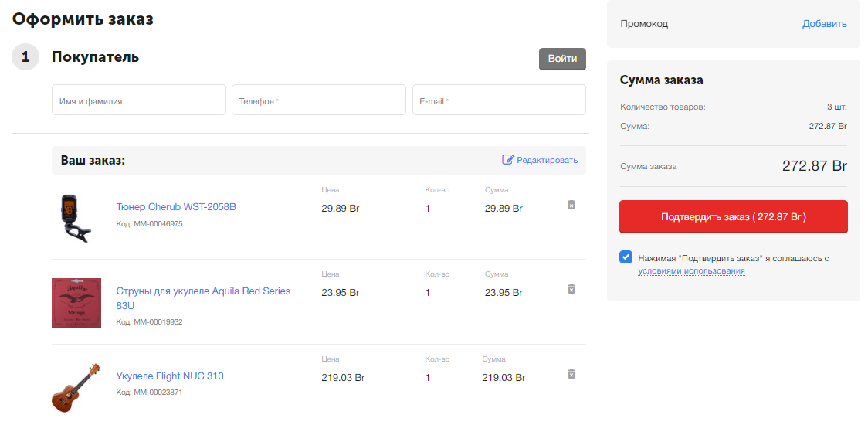Click the Промокод label

[x=644, y=24]
